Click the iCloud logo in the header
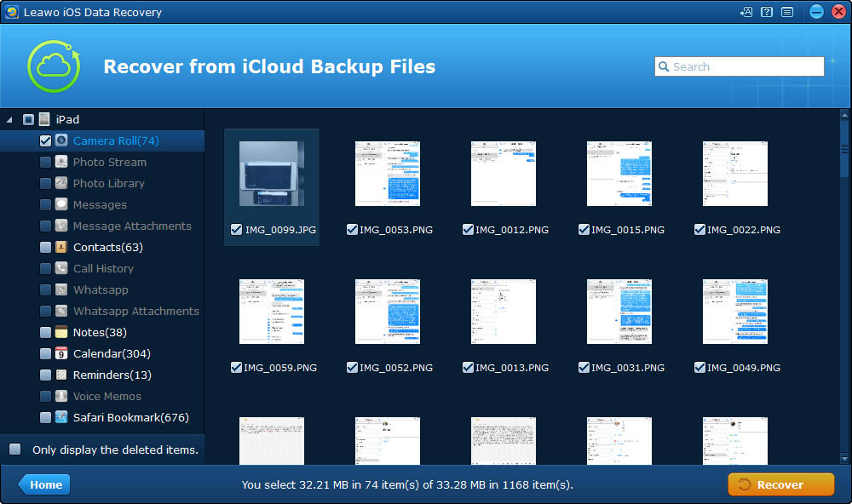852x504 pixels. [x=54, y=66]
